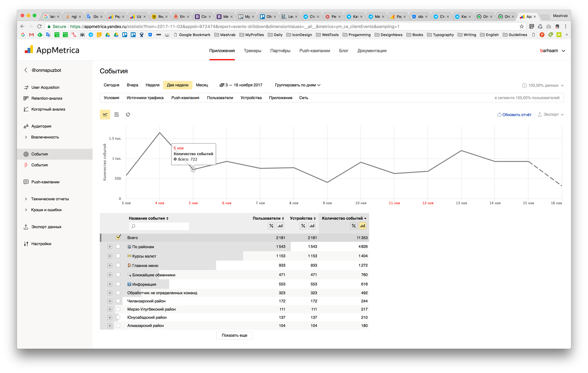Bookmark this page with the star icon

click(x=522, y=26)
